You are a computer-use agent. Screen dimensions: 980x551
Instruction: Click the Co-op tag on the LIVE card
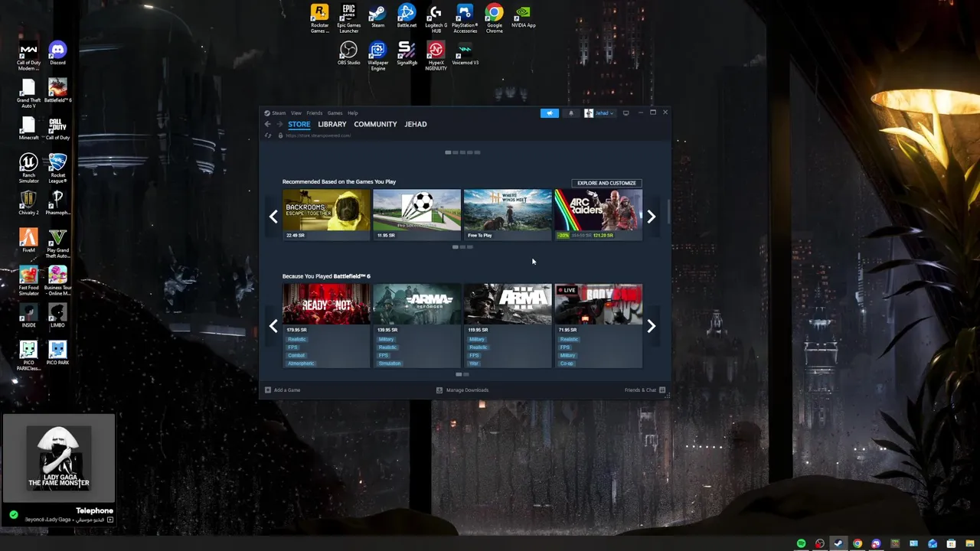[x=567, y=364]
